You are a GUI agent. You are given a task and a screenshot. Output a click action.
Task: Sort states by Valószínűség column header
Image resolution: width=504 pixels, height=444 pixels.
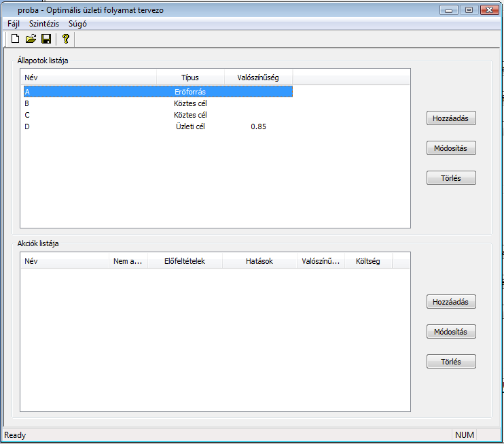(258, 78)
